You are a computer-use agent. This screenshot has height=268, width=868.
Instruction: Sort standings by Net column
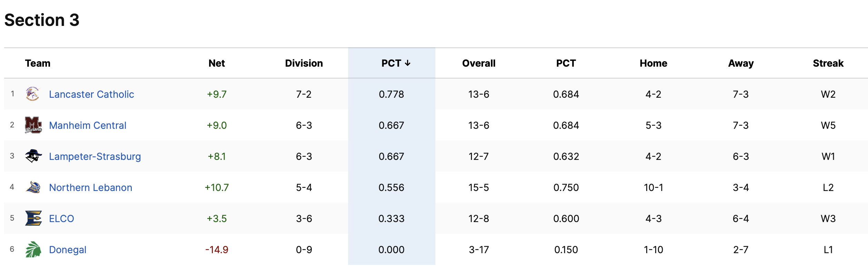pos(217,63)
